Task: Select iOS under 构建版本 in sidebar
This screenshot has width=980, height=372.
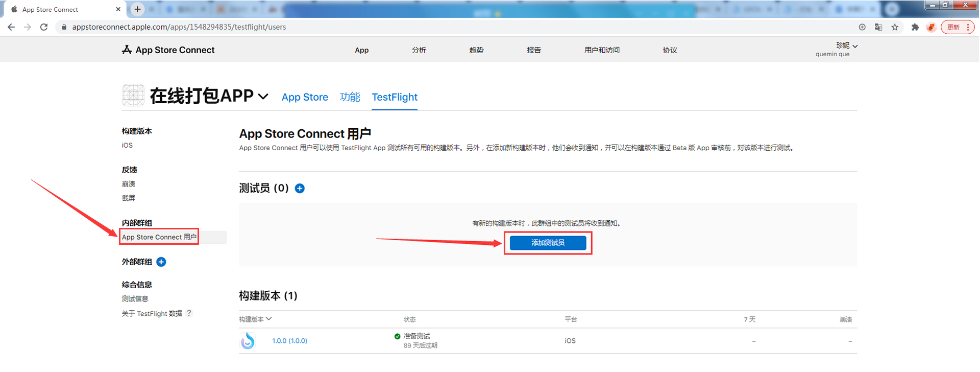Action: (x=127, y=145)
